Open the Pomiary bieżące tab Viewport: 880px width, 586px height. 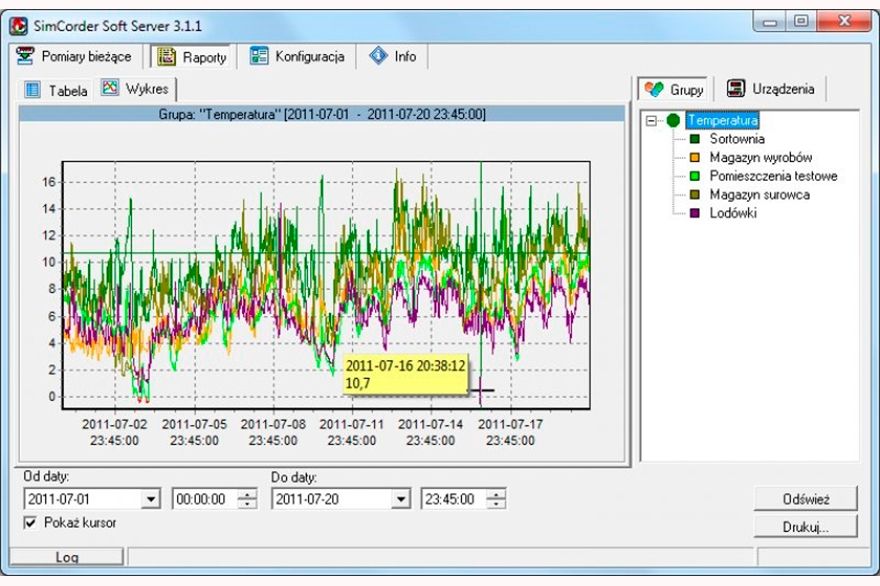point(74,56)
